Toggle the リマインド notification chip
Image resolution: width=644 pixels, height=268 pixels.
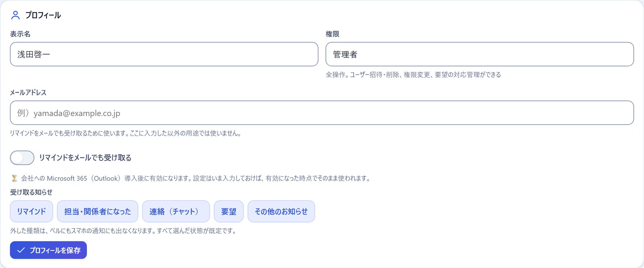[x=31, y=211]
